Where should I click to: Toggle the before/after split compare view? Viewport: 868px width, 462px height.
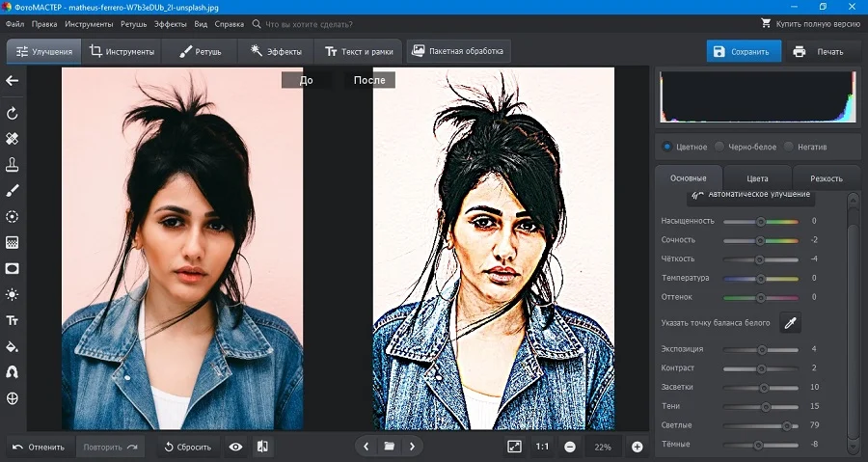coord(263,447)
